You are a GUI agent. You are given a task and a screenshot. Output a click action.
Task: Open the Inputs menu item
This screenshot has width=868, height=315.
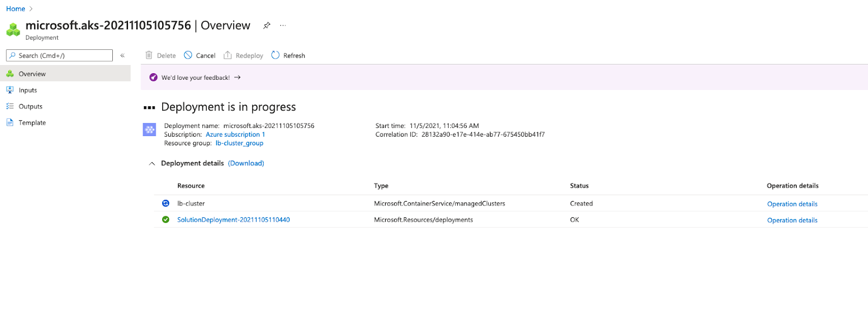coord(65,90)
